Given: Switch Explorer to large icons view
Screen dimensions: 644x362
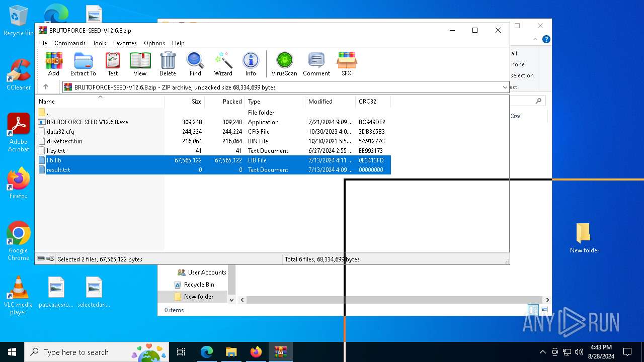Looking at the screenshot, I should 544,310.
